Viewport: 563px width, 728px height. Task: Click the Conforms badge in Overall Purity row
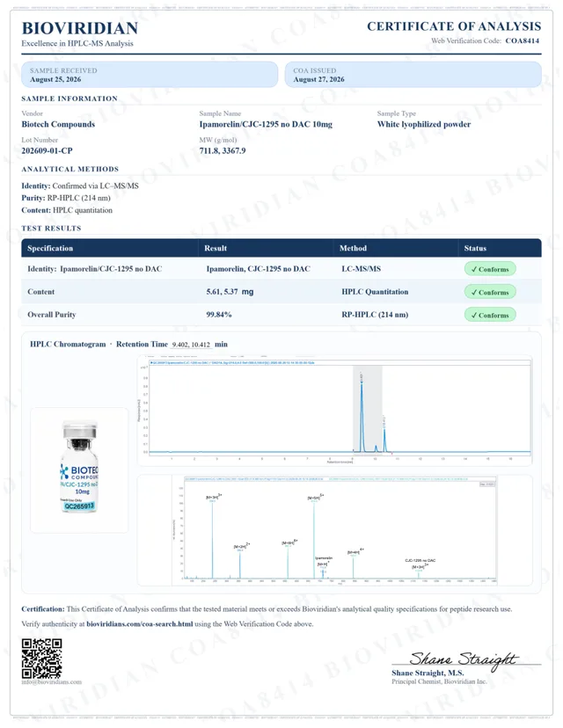pos(490,316)
